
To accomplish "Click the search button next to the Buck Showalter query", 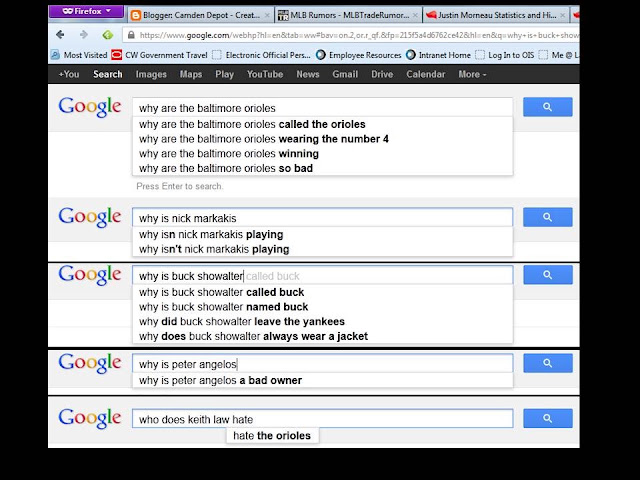I will coord(548,275).
